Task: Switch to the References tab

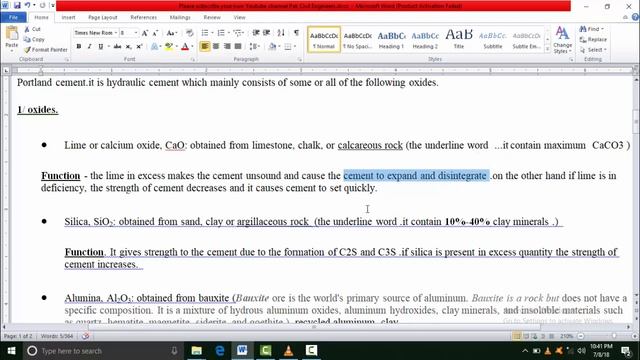Action: (x=143, y=18)
